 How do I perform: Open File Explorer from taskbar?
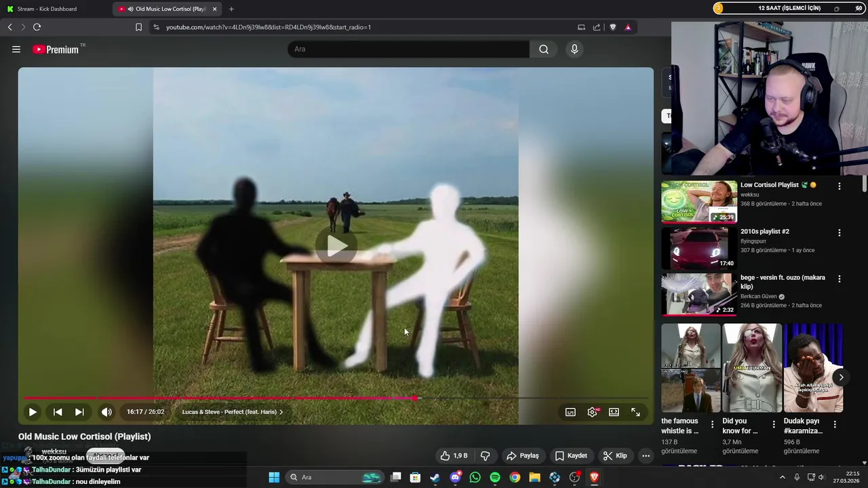[x=534, y=477]
